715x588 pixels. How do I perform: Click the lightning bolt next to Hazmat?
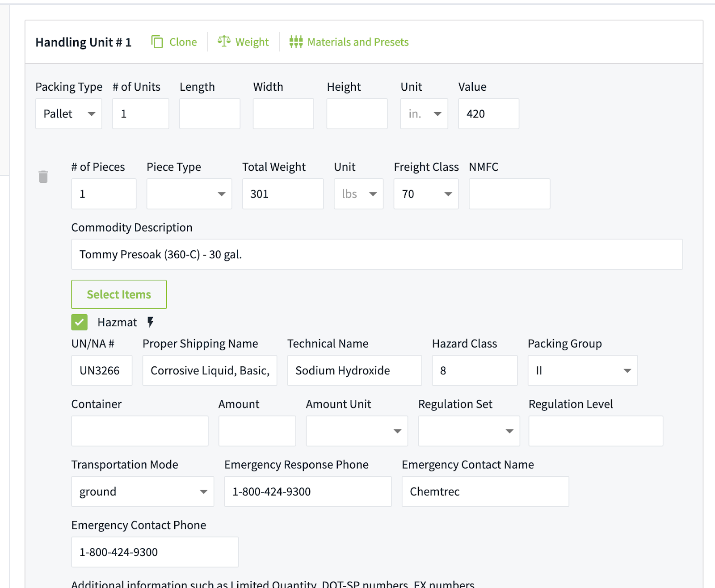coord(150,322)
